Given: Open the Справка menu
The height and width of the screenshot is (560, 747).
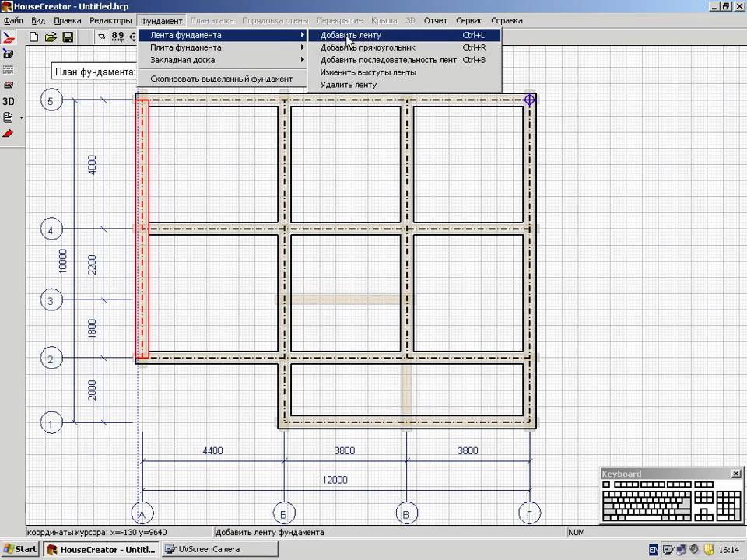Looking at the screenshot, I should coord(507,20).
